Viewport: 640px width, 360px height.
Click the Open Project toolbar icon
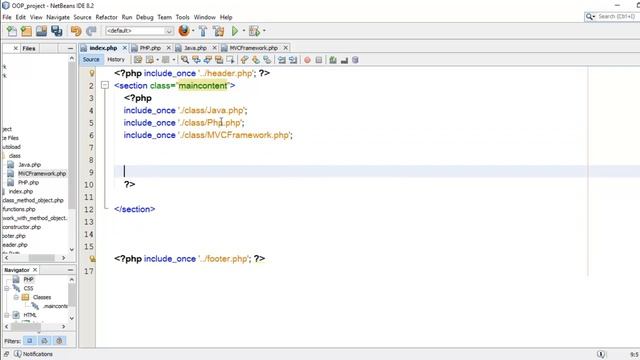click(x=42, y=31)
